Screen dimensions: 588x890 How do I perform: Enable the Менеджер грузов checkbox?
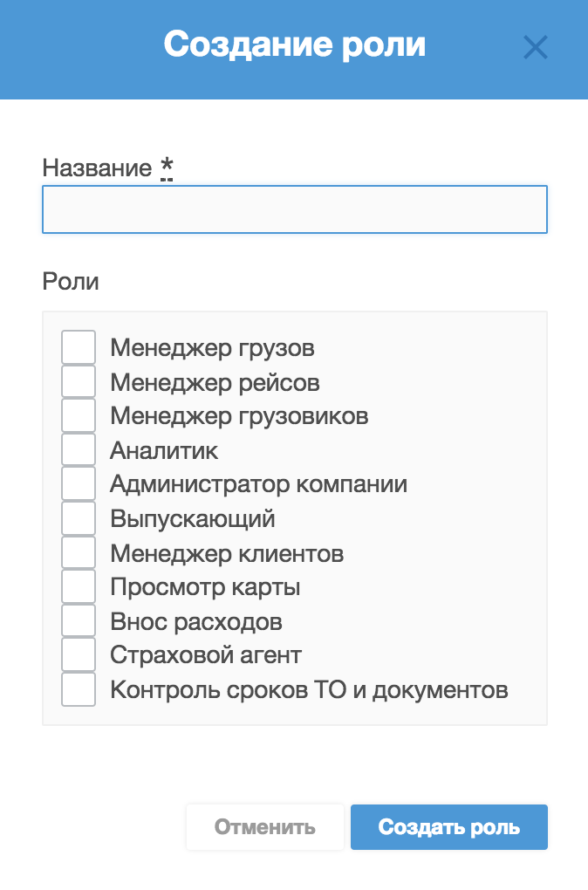pyautogui.click(x=79, y=348)
